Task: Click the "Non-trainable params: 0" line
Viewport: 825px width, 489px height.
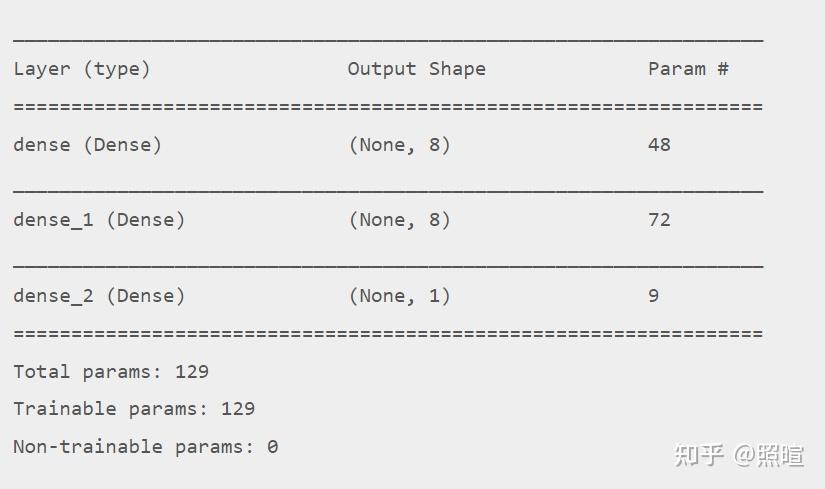Action: (145, 447)
